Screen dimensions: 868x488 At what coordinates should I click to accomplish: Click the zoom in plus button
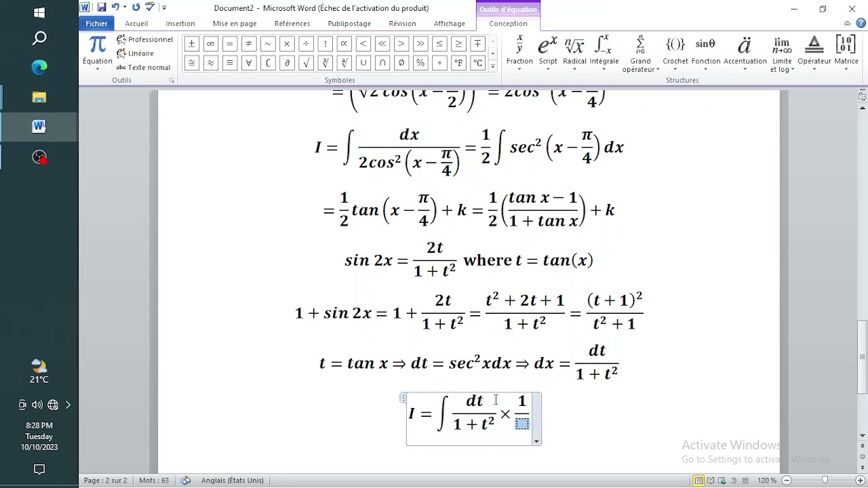860,481
